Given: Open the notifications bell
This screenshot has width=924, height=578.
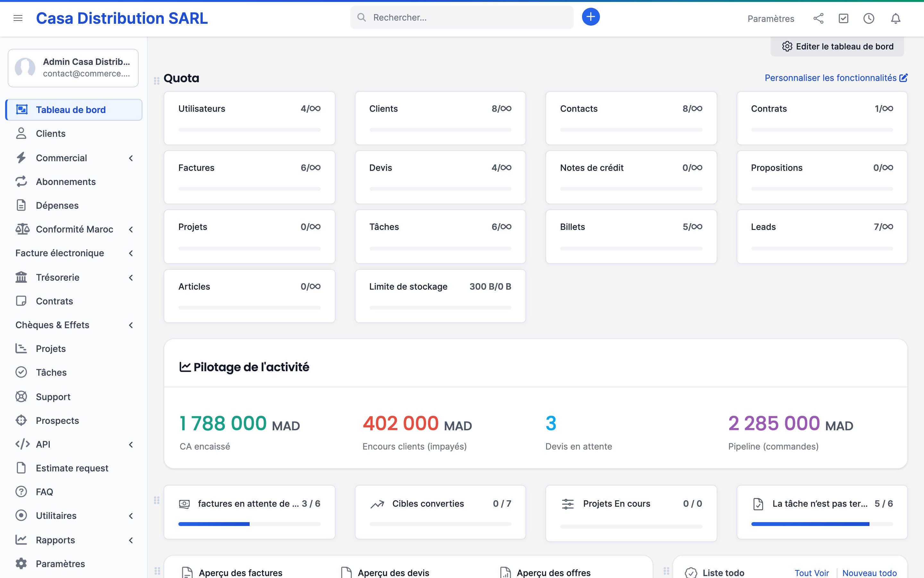Looking at the screenshot, I should [896, 18].
